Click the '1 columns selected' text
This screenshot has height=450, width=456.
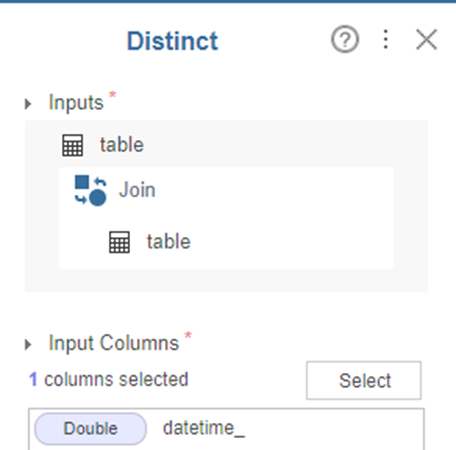point(109,379)
